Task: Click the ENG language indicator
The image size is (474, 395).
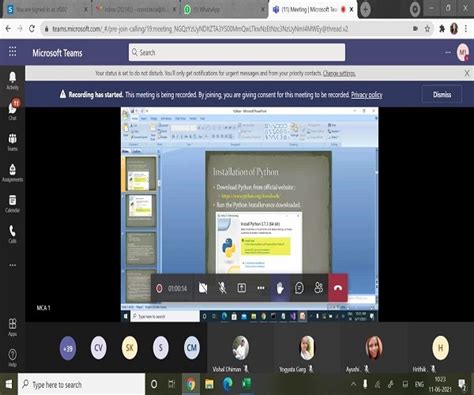Action: point(419,384)
